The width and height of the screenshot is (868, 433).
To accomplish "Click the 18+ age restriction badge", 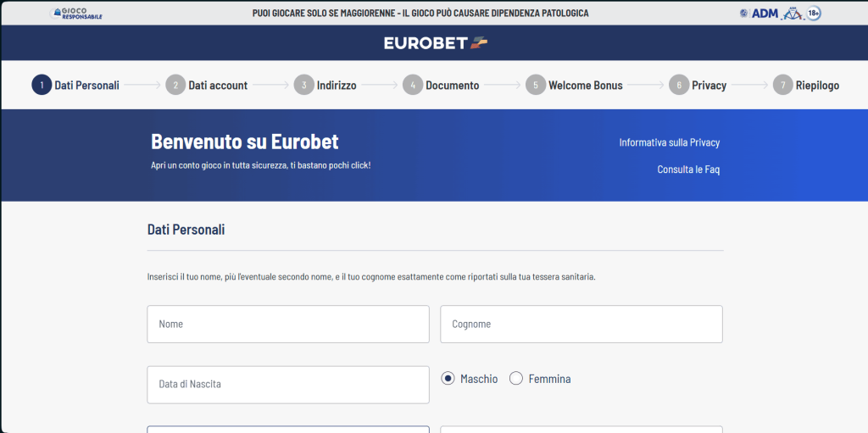I will (813, 14).
